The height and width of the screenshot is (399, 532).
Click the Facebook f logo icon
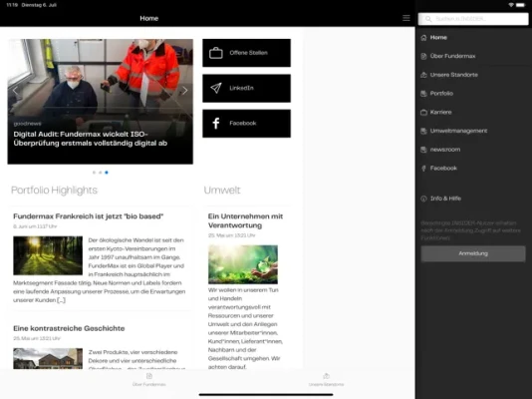pos(216,124)
